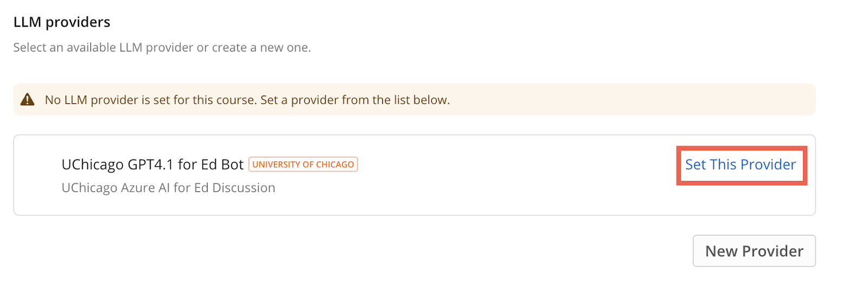The height and width of the screenshot is (283, 868).
Task: Click the LLM providers heading
Action: coord(62,22)
